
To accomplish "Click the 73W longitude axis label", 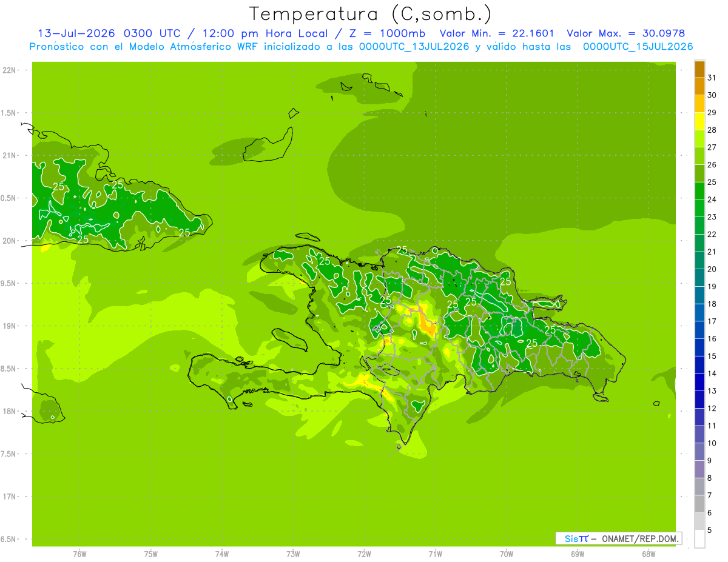I will 293,554.
